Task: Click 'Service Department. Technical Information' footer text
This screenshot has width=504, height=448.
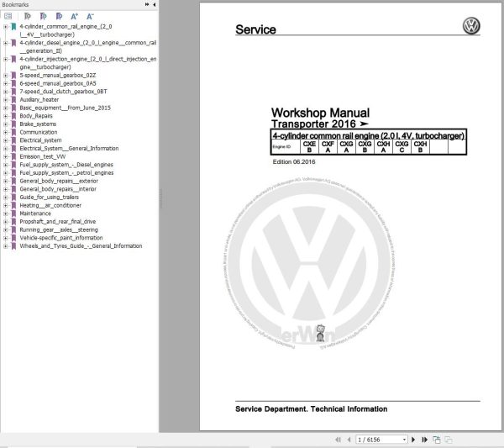Action: click(x=311, y=409)
